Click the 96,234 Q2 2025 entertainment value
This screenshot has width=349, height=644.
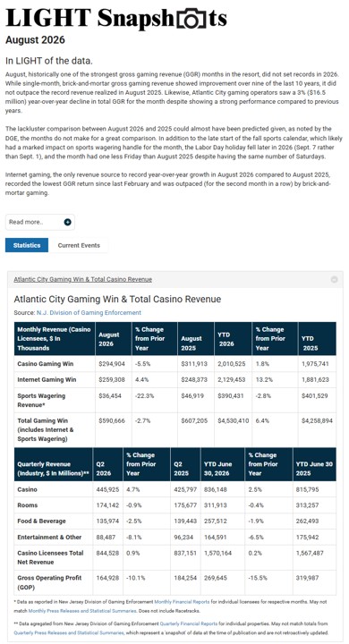point(183,537)
